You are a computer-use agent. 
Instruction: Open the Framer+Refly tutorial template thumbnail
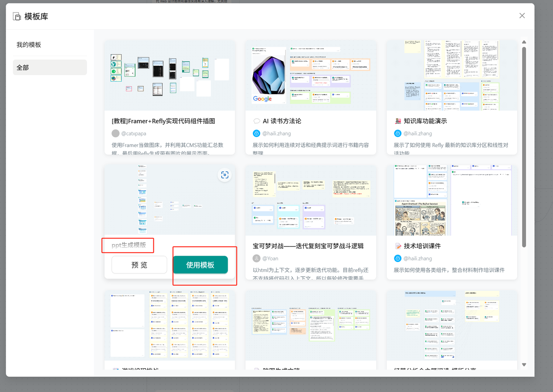170,76
